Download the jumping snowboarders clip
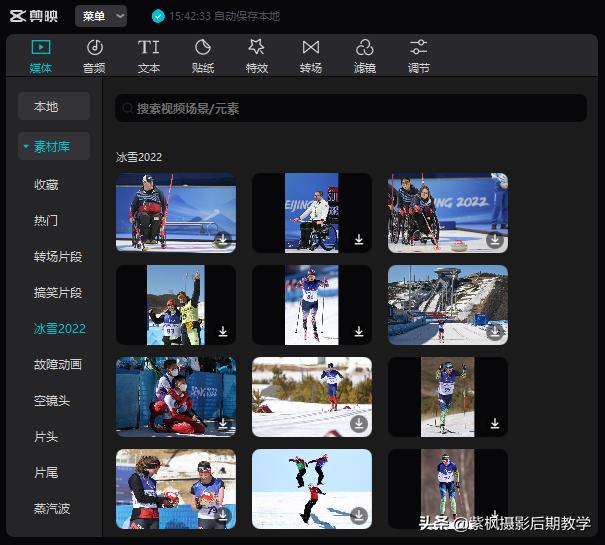Screen dimensions: 605x545 tap(359, 515)
